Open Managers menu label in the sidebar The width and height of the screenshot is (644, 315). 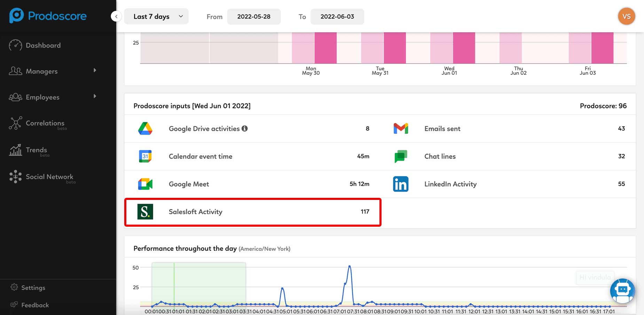click(42, 71)
